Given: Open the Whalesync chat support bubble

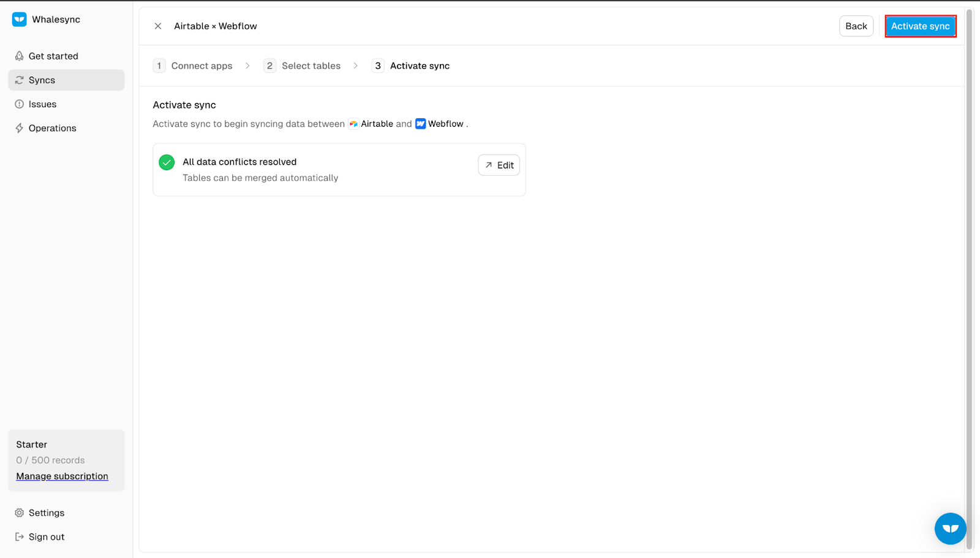Looking at the screenshot, I should point(950,528).
